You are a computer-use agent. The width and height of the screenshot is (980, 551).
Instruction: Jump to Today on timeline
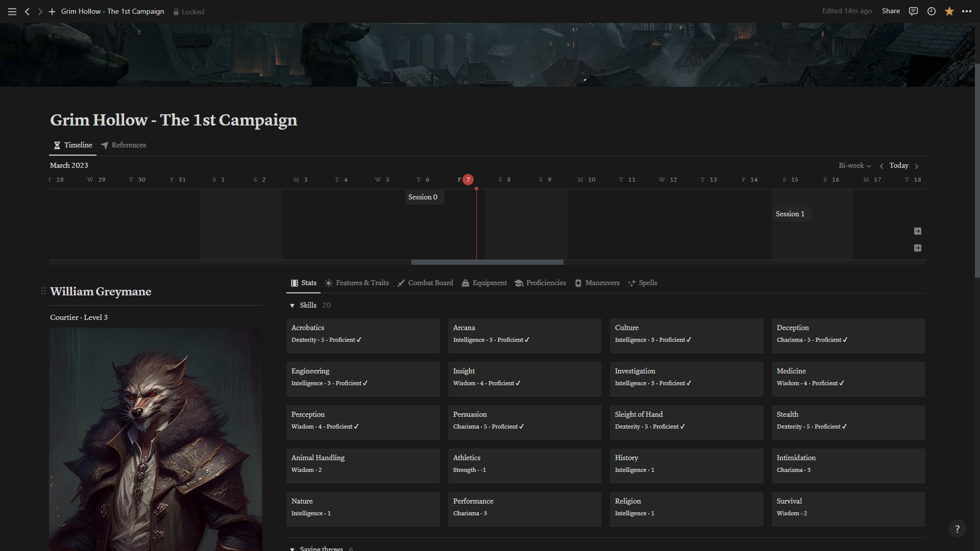[x=898, y=165]
